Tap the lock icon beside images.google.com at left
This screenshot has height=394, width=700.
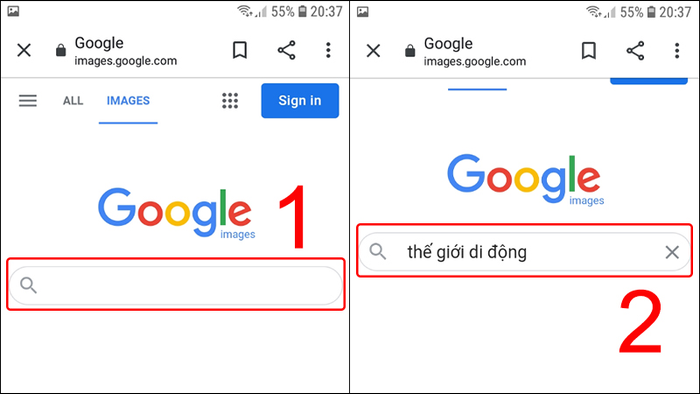pos(61,50)
